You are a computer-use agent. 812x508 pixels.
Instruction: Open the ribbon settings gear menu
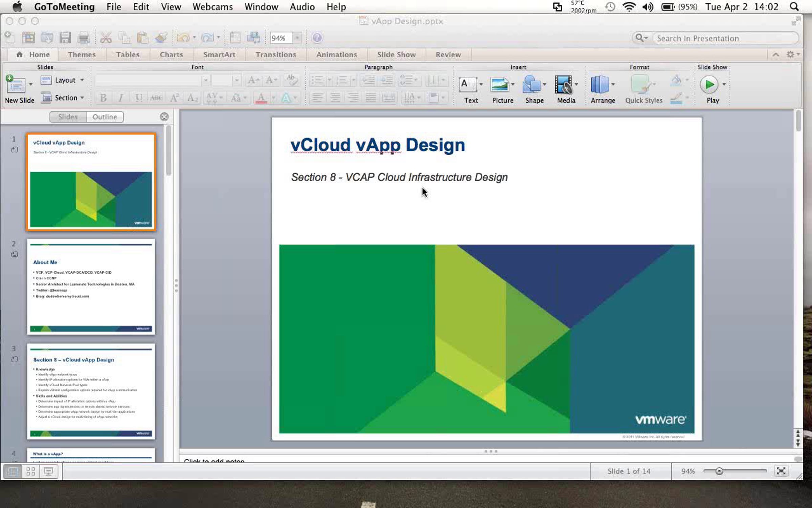[792, 55]
